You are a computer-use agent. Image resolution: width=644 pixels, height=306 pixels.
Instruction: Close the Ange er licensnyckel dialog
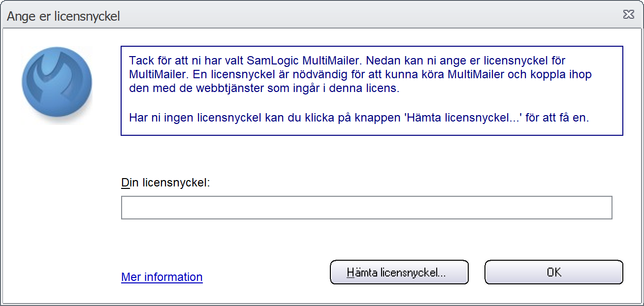click(x=628, y=15)
